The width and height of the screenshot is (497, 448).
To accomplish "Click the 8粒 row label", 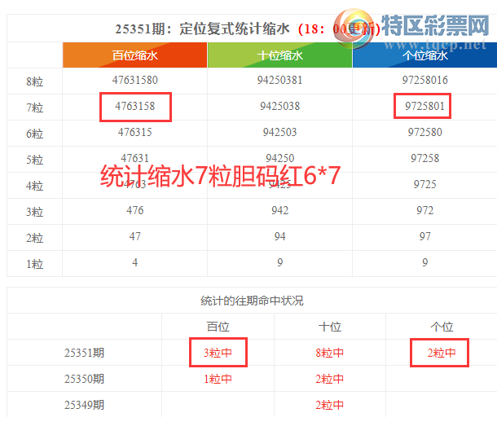I will [34, 81].
